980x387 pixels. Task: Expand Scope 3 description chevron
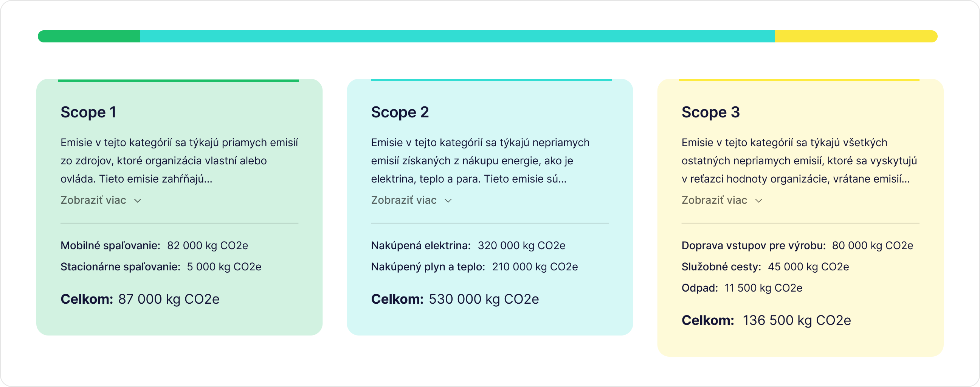pos(758,201)
